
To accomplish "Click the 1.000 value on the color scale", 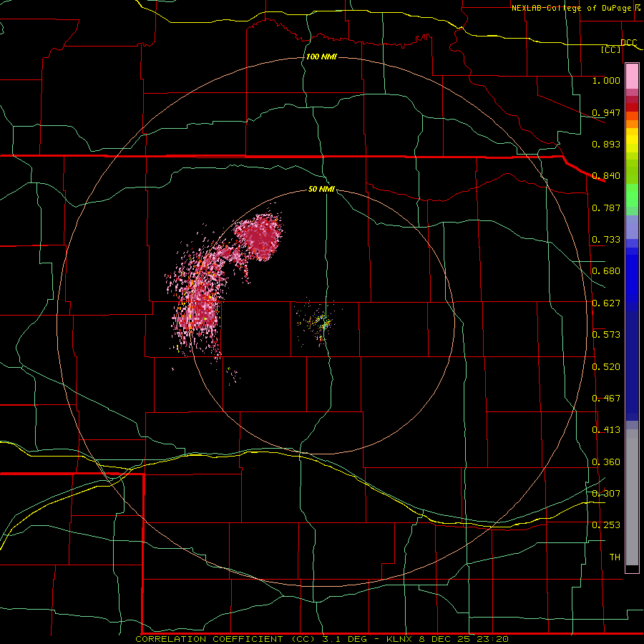I will (606, 80).
